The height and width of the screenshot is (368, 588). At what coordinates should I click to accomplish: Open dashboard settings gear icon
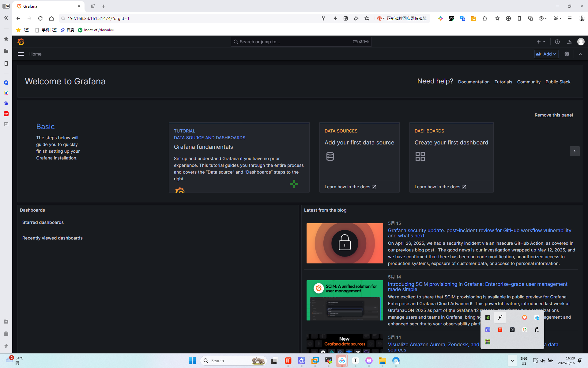click(x=567, y=54)
